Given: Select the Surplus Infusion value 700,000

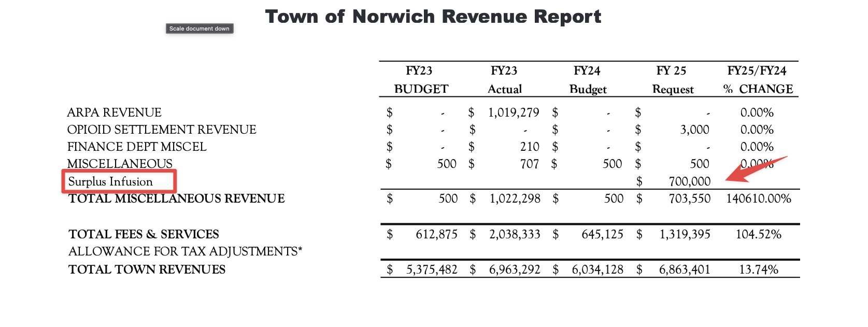Looking at the screenshot, I should [x=690, y=181].
